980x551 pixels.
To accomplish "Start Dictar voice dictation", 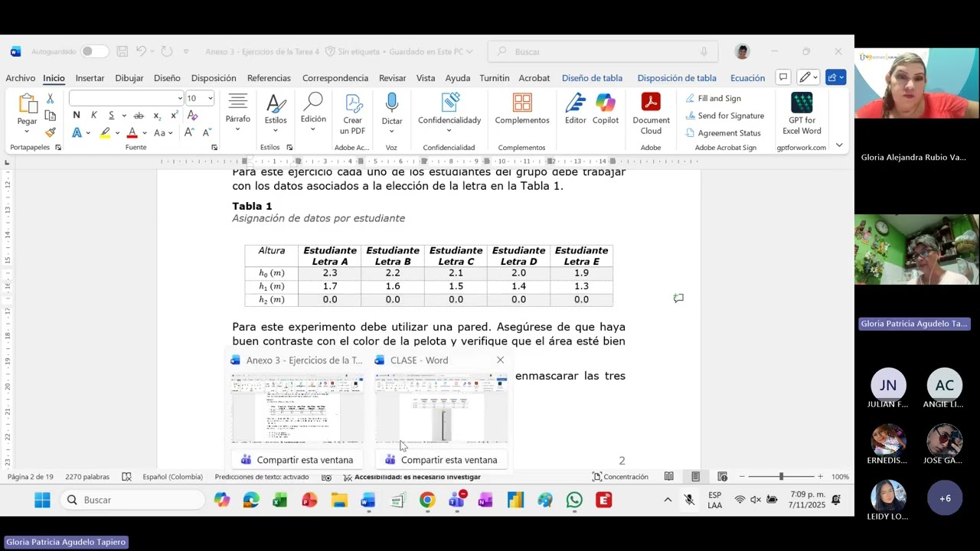I will [392, 113].
